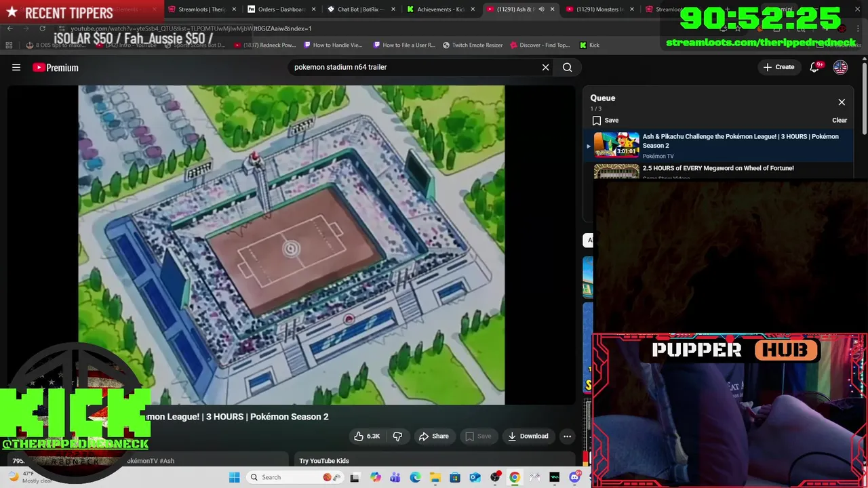The image size is (868, 488).
Task: Reload the page with the refresh icon
Action: 42,28
